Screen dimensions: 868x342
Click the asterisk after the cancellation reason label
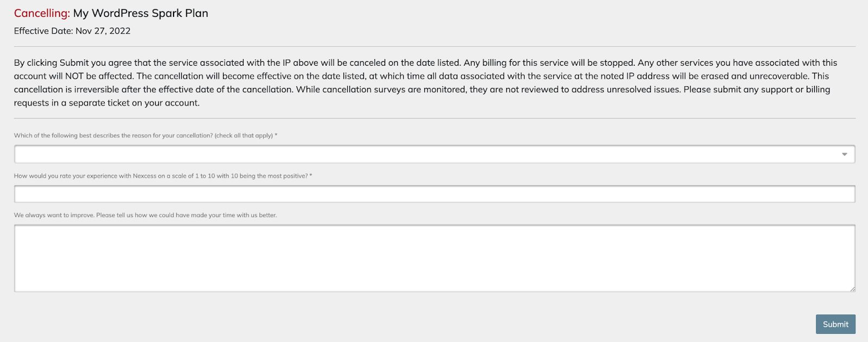point(276,135)
